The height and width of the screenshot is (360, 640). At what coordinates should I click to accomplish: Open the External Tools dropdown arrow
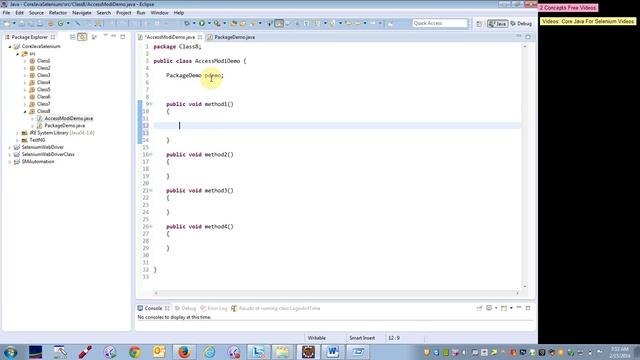tap(224, 24)
